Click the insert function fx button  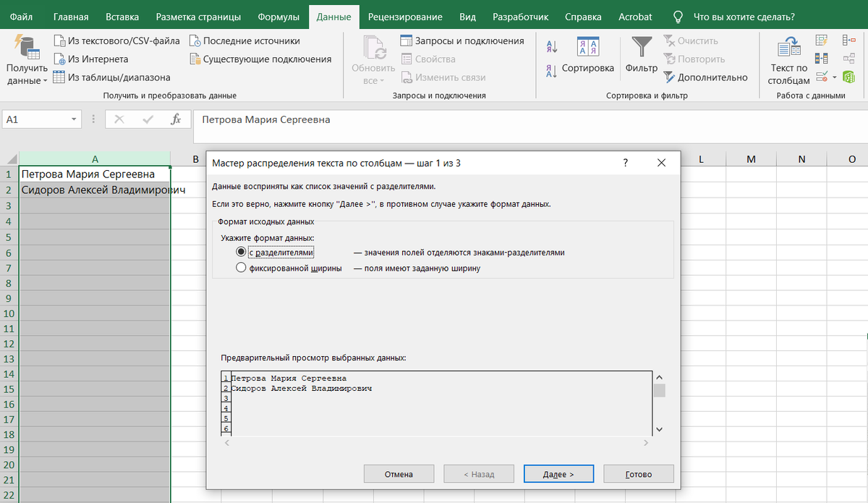point(175,119)
